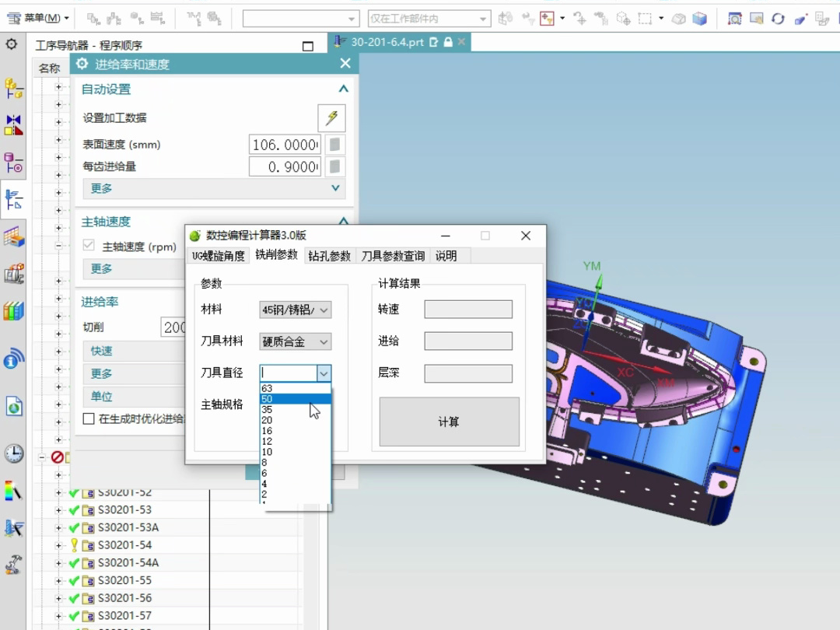Click calculator icon next to 每齿进给量 field

click(334, 166)
